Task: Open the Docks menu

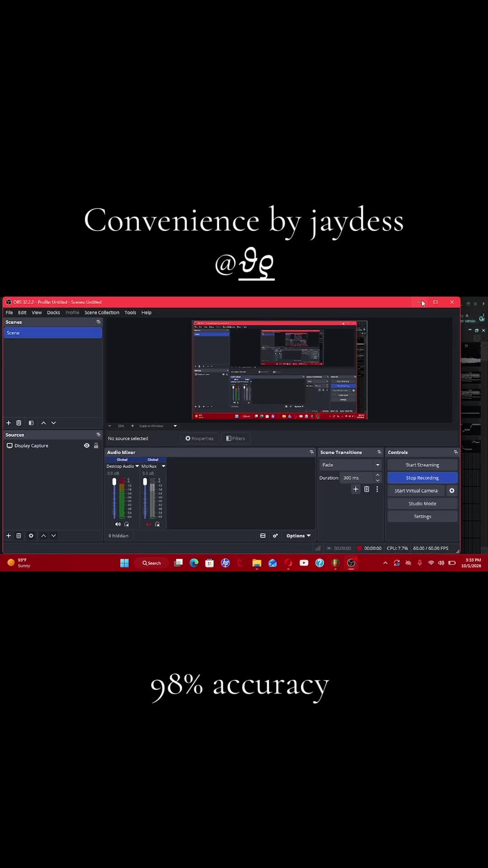Action: tap(53, 312)
